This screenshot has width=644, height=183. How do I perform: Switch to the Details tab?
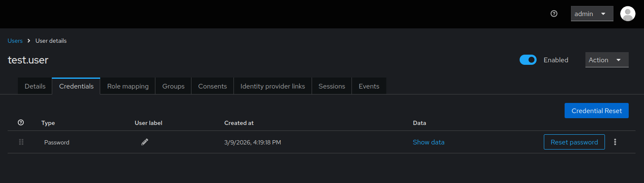pyautogui.click(x=35, y=86)
